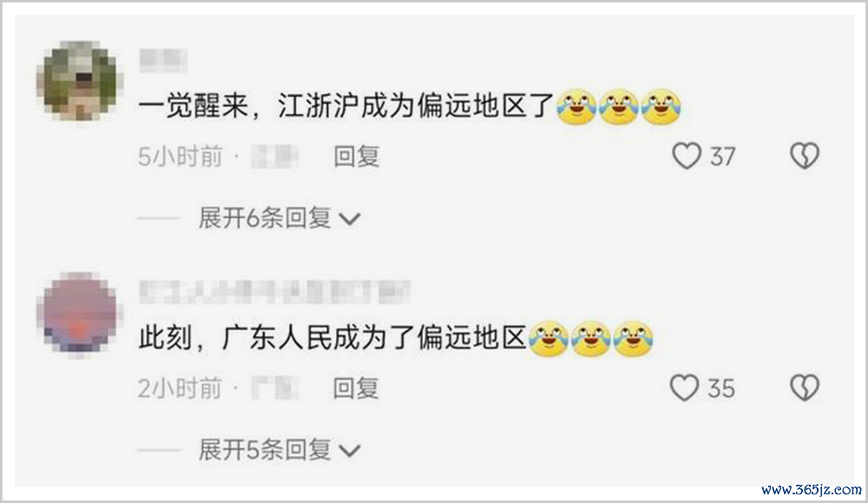Click the www.365jz.com watermark
Image resolution: width=868 pixels, height=503 pixels.
(812, 490)
